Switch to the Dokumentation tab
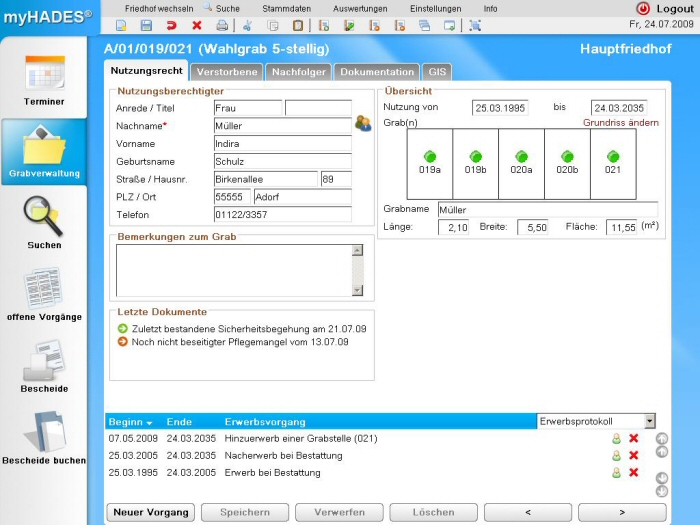The image size is (700, 525). [x=377, y=72]
